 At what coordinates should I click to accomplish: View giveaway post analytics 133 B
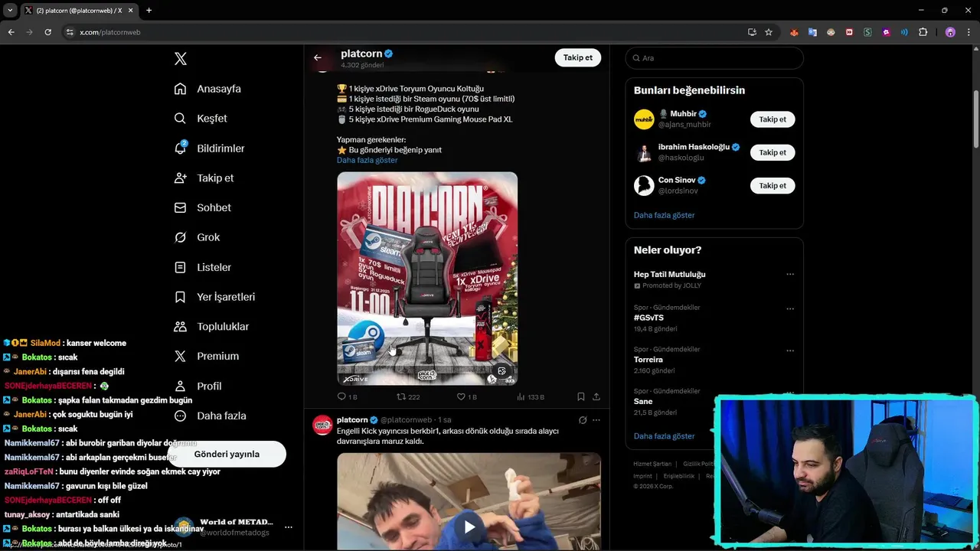[531, 396]
